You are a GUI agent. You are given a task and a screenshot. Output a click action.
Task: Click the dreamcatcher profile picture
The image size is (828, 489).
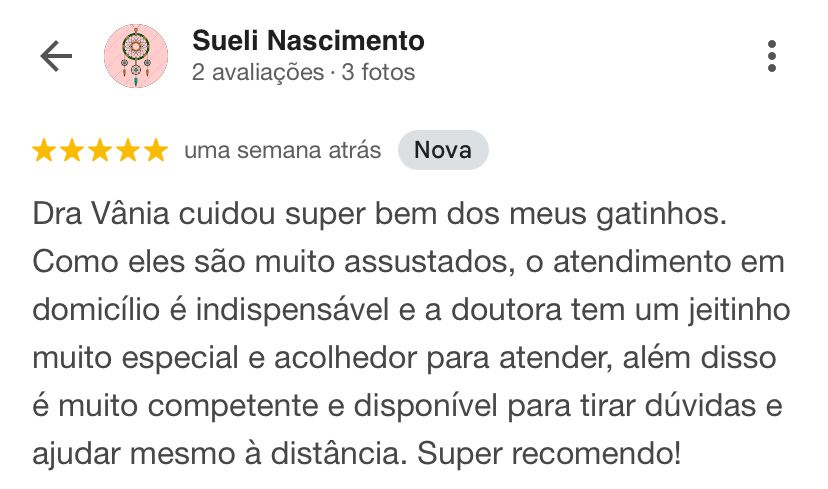135,56
